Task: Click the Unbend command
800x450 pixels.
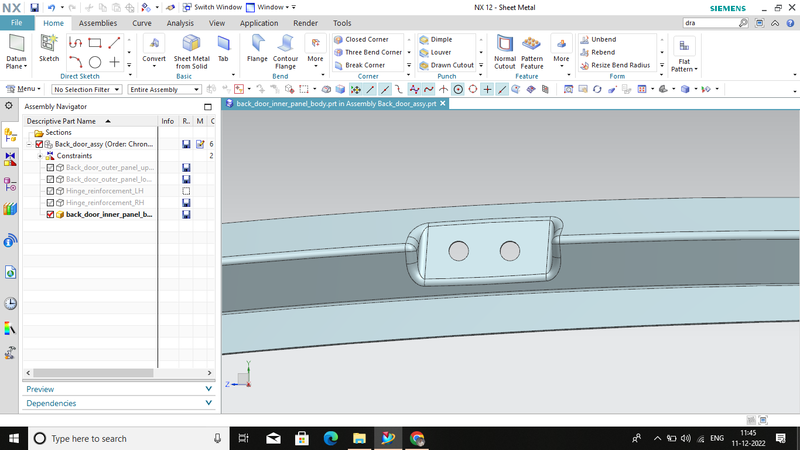Action: click(598, 39)
